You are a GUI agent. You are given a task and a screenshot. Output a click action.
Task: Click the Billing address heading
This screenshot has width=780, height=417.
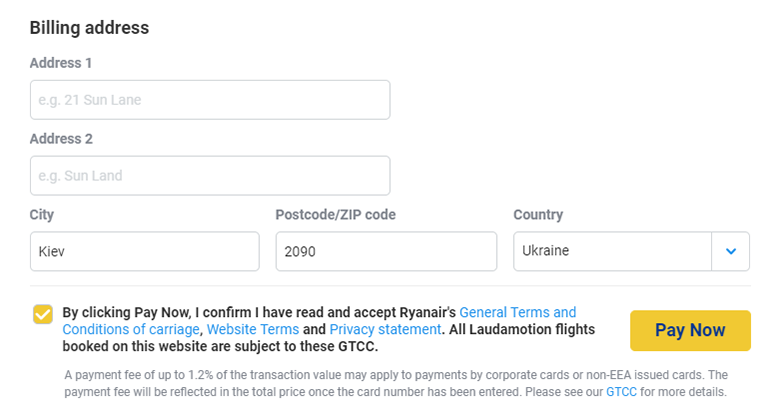coord(89,28)
